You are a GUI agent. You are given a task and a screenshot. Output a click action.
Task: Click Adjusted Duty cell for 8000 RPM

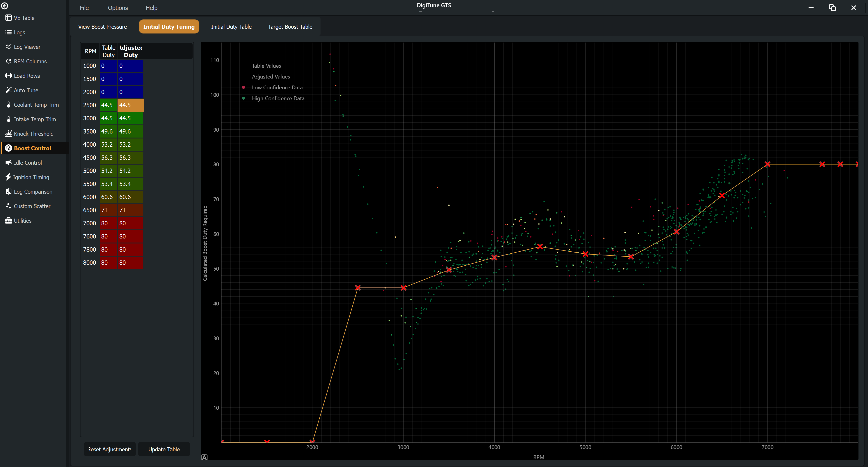coord(131,263)
